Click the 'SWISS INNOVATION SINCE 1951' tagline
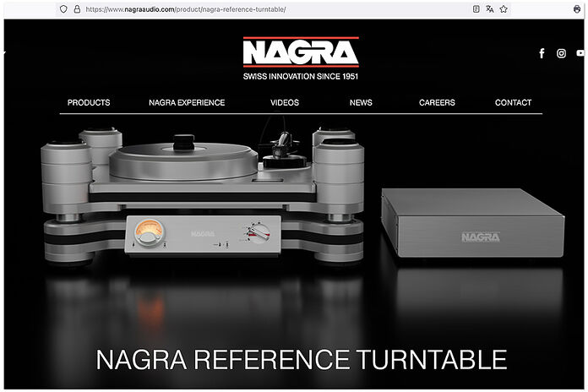 (301, 77)
